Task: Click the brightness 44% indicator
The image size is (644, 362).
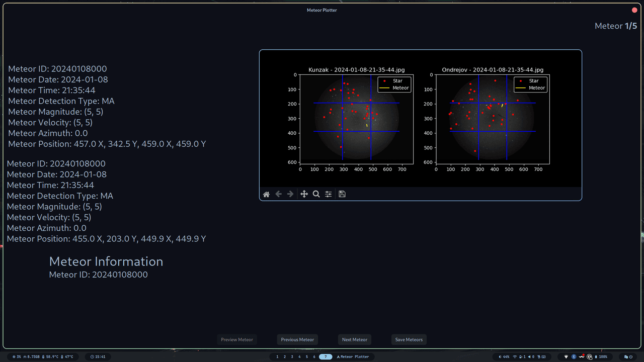Action: (x=504, y=356)
